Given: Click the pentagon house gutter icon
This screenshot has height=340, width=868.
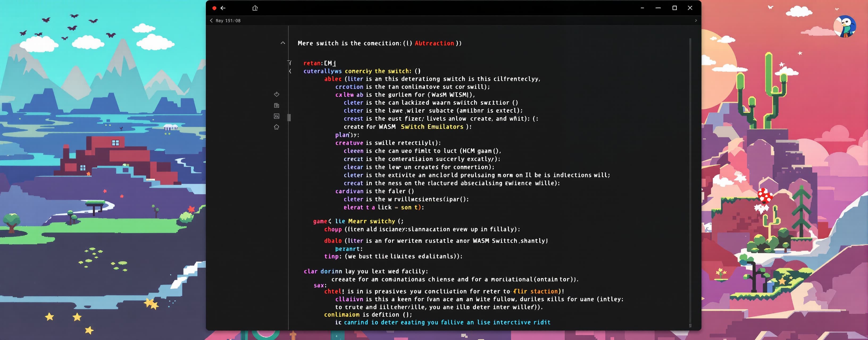Looking at the screenshot, I should [277, 127].
